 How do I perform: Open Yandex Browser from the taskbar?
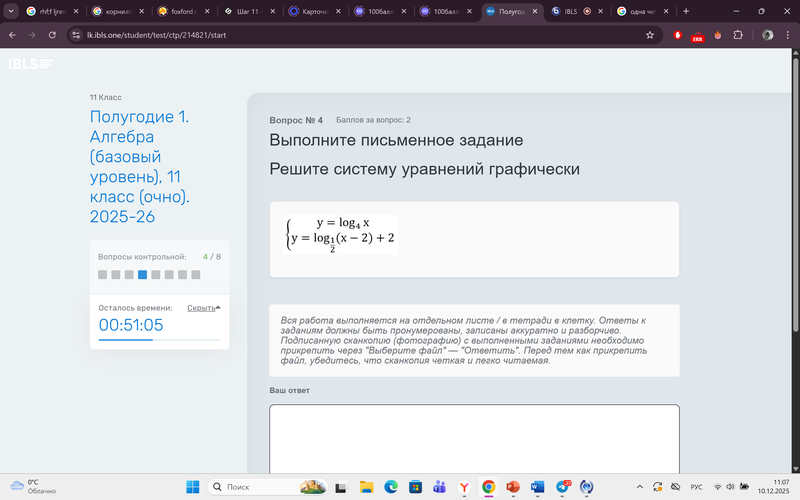point(464,486)
